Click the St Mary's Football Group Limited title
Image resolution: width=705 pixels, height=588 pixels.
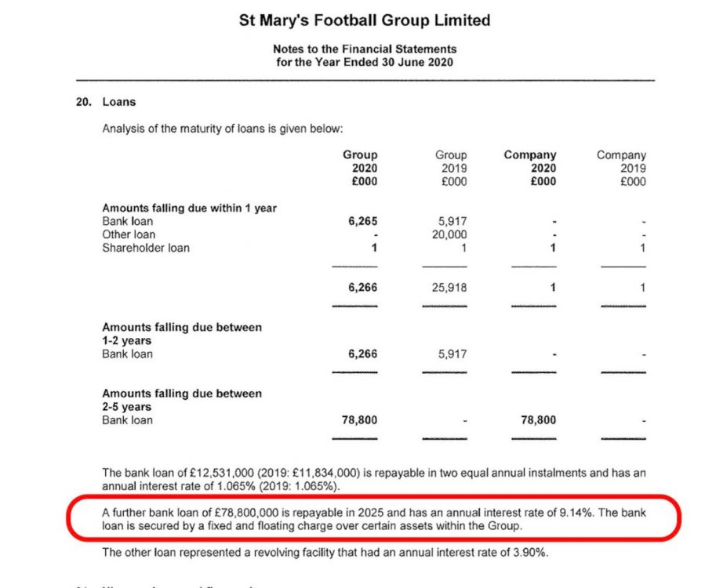365,20
